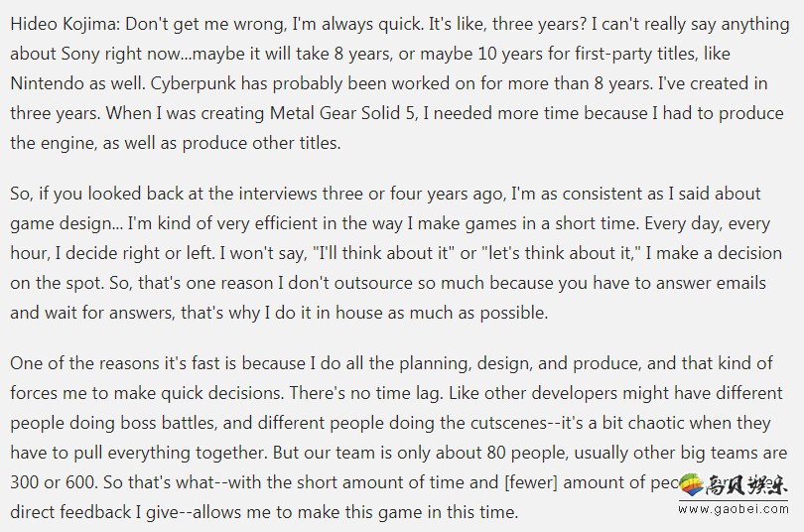Click 'Metal Gear Solid 5' text
Image resolution: width=804 pixels, height=532 pixels.
pos(342,113)
